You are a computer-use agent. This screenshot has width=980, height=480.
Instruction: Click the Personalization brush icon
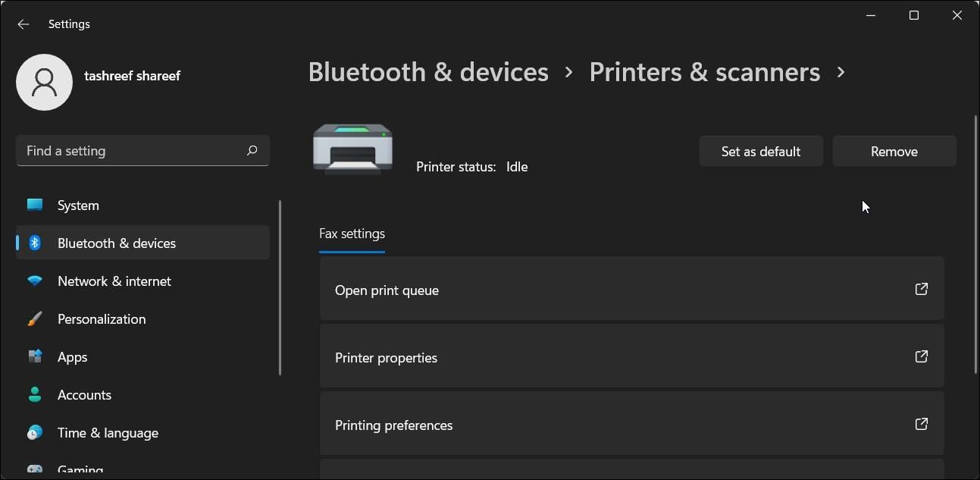coord(34,318)
